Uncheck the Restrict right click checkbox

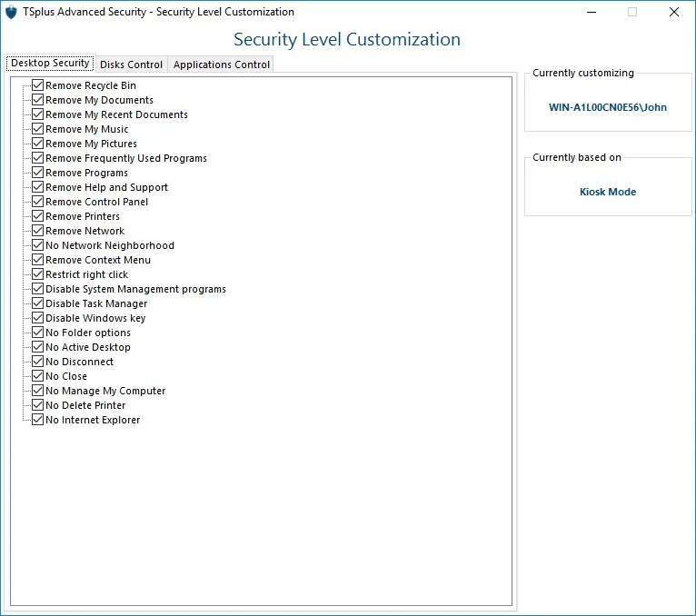coord(38,273)
